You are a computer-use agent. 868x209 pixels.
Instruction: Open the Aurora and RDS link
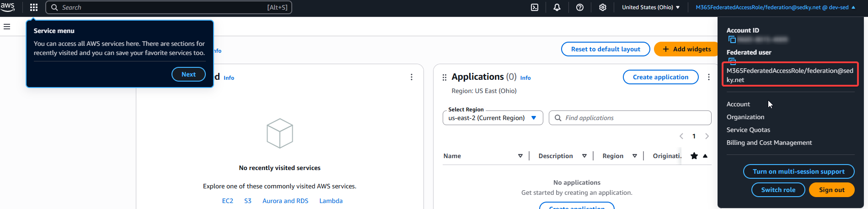point(285,201)
